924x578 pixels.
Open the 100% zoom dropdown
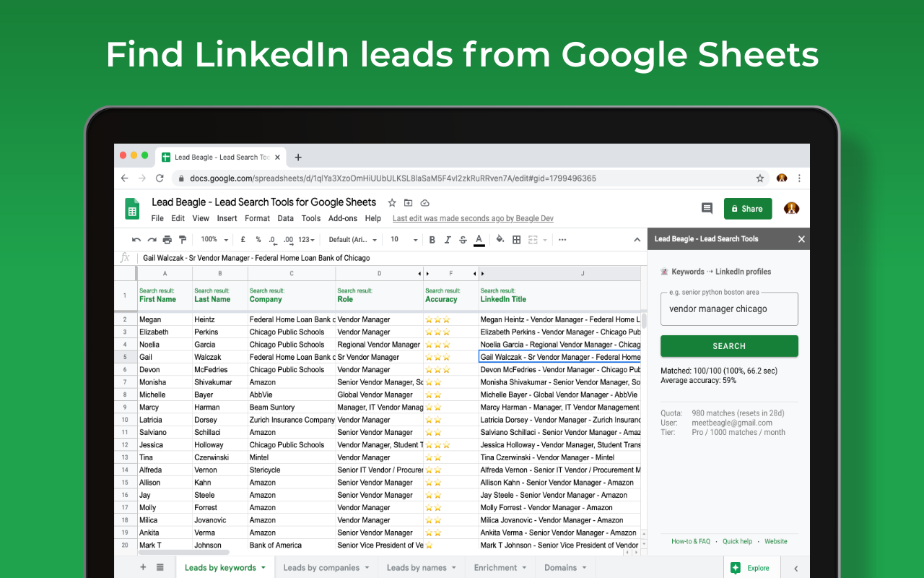[214, 240]
